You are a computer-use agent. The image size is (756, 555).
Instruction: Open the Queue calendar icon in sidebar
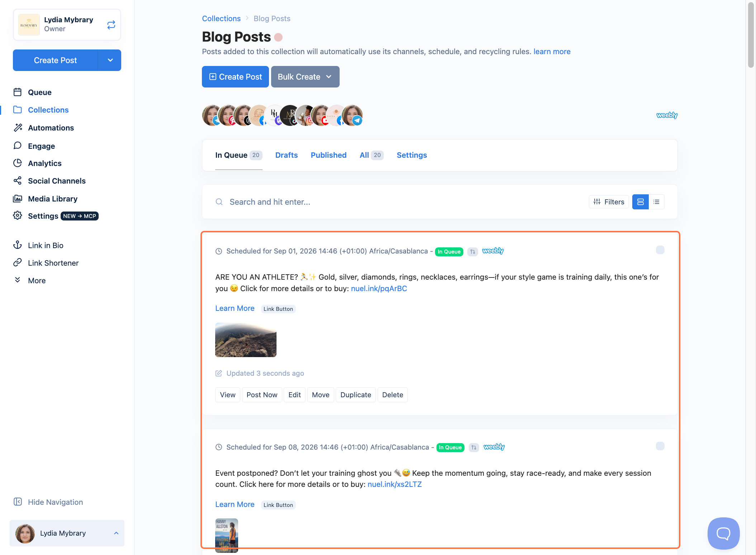[18, 92]
